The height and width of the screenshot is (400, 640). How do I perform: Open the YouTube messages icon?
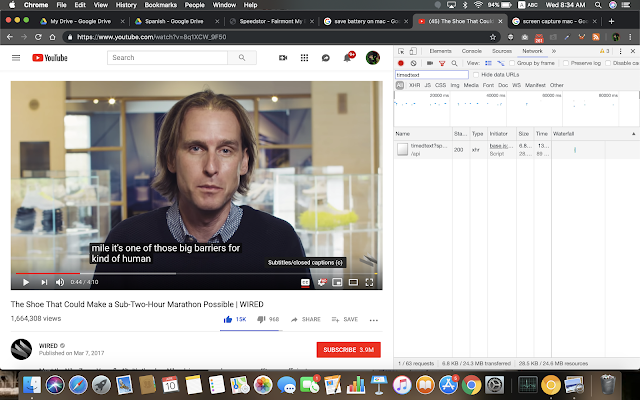[x=325, y=58]
